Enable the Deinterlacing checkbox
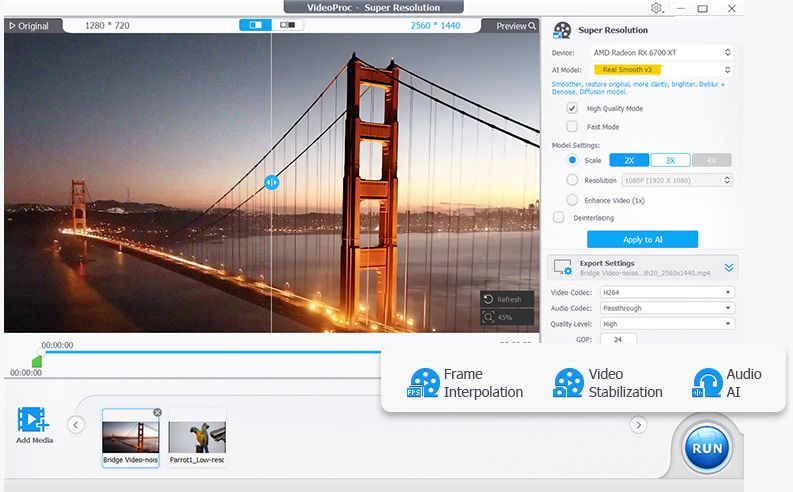 click(x=558, y=217)
